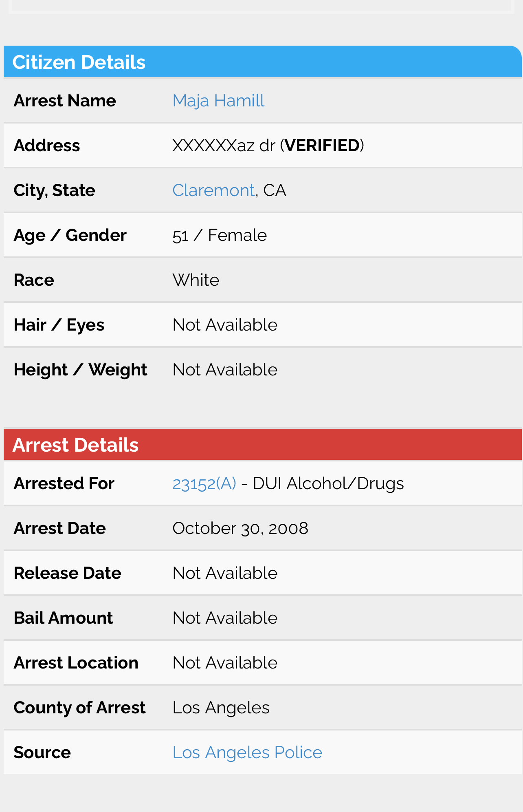
Task: Select the VERIFIED address text
Action: click(322, 146)
